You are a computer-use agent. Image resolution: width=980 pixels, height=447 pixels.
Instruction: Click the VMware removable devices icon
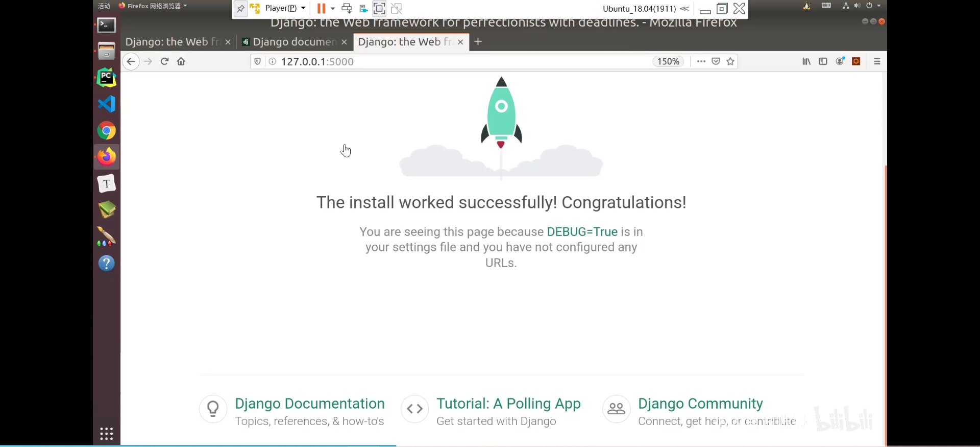pyautogui.click(x=363, y=8)
